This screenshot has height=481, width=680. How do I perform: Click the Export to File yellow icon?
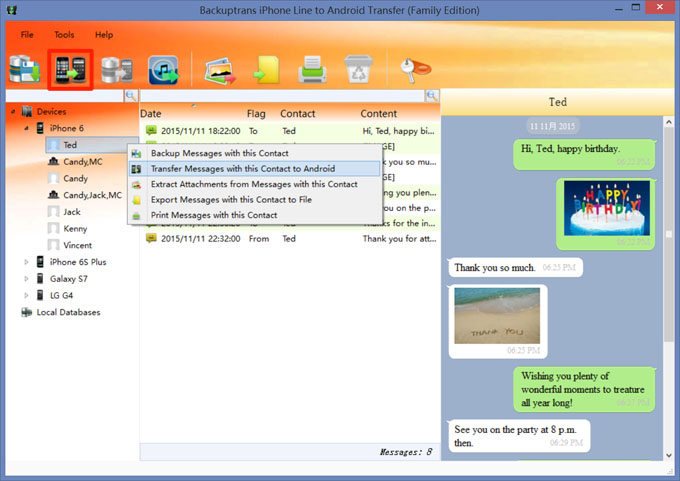point(267,70)
